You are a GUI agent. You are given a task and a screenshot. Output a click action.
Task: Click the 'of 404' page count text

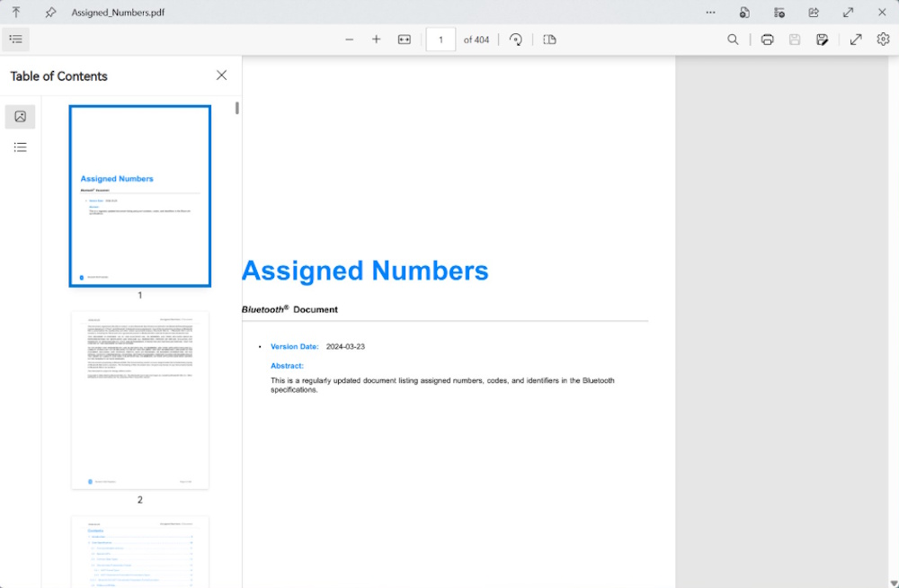tap(476, 40)
